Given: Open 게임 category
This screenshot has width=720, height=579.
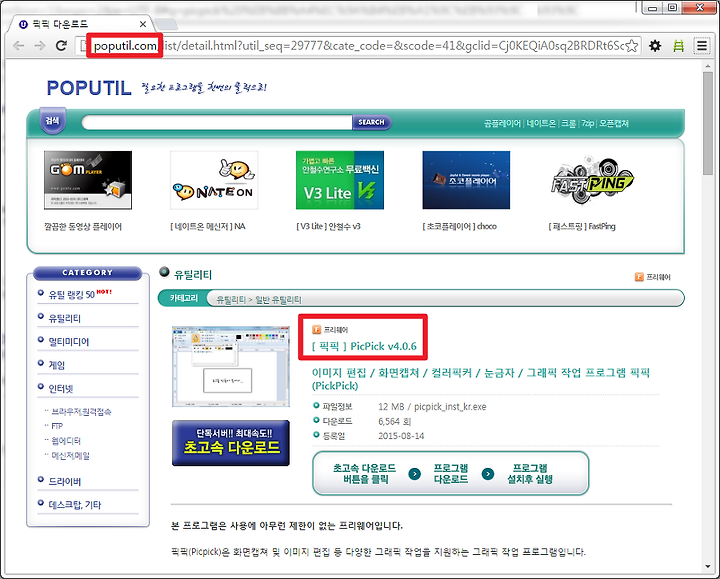Looking at the screenshot, I should 57,365.
